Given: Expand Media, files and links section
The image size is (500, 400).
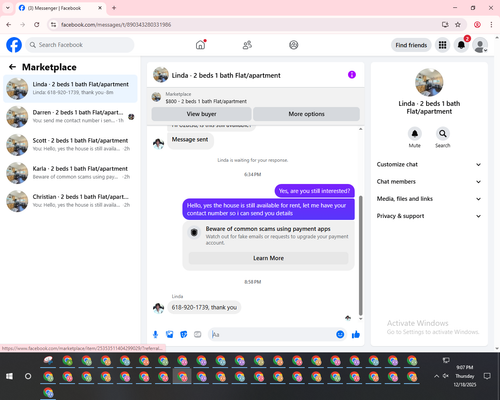Looking at the screenshot, I should pyautogui.click(x=429, y=199).
